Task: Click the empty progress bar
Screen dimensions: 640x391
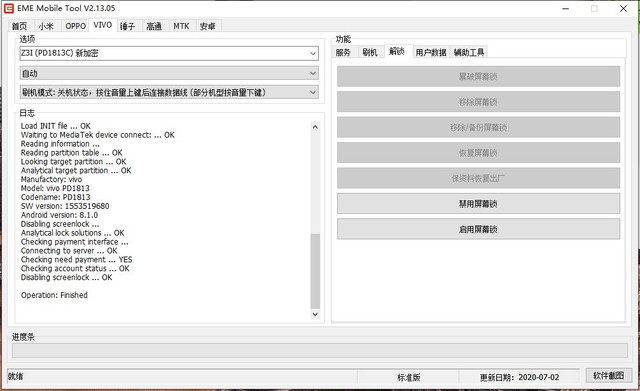Action: click(x=320, y=351)
